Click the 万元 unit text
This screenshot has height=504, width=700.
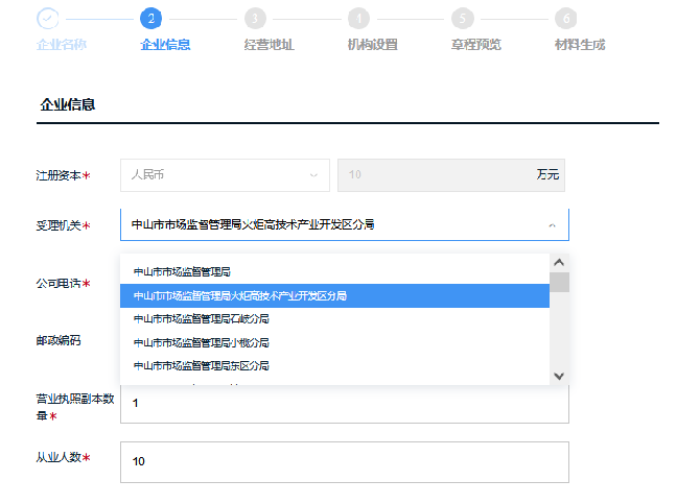[x=548, y=175]
